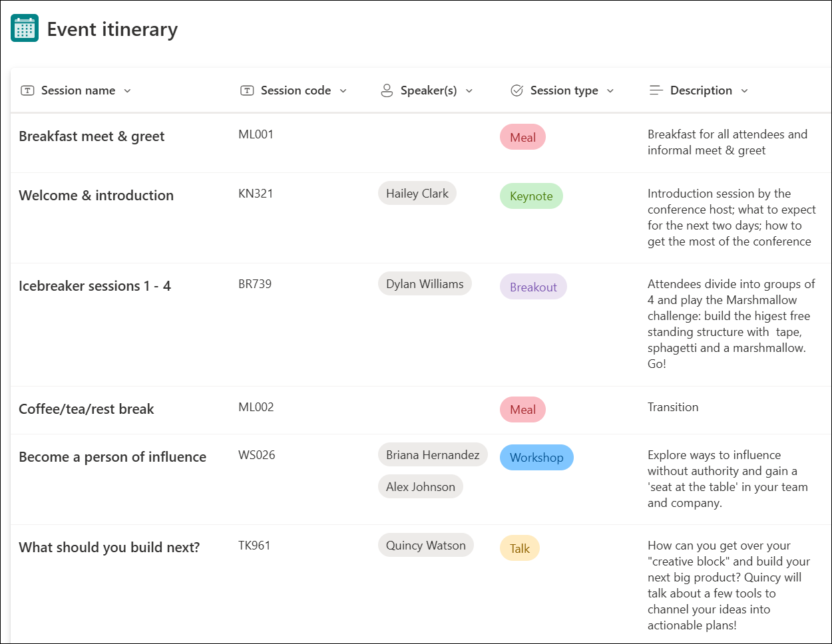Open the Description column dropdown
The image size is (832, 644).
[745, 90]
